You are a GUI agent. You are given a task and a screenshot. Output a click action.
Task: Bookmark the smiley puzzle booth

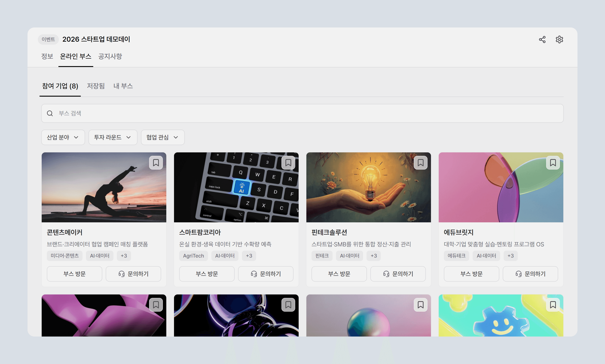[x=553, y=305]
